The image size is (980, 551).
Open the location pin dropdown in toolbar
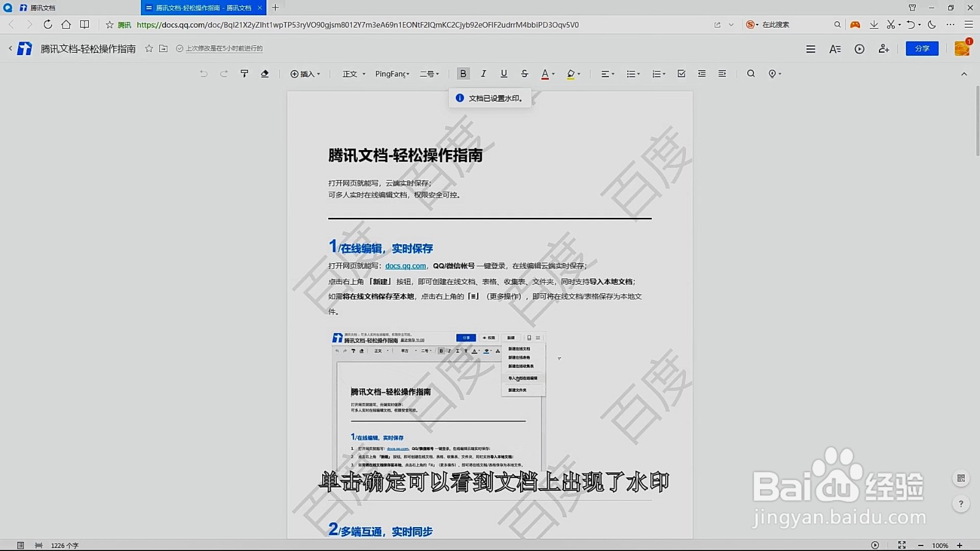[775, 74]
